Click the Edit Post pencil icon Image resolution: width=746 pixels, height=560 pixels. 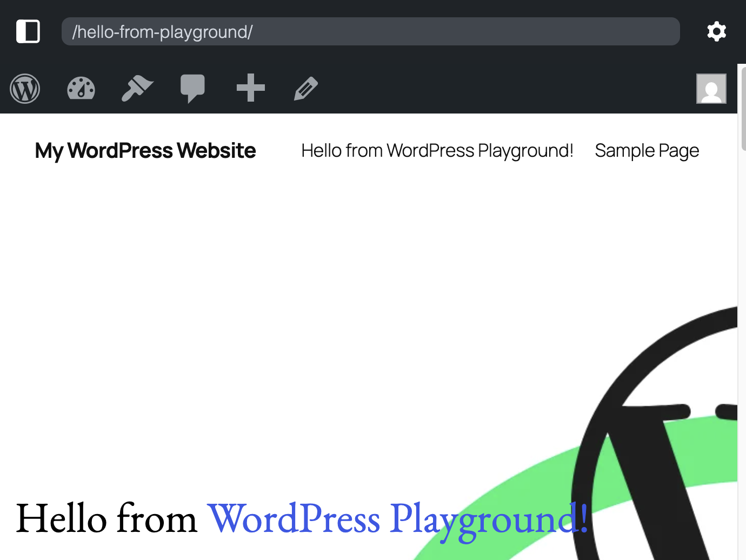coord(306,89)
